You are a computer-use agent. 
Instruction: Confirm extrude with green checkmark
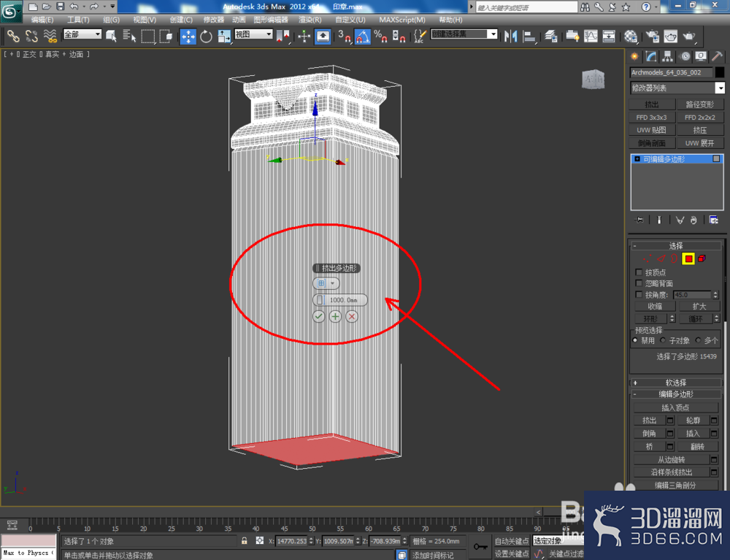(318, 317)
